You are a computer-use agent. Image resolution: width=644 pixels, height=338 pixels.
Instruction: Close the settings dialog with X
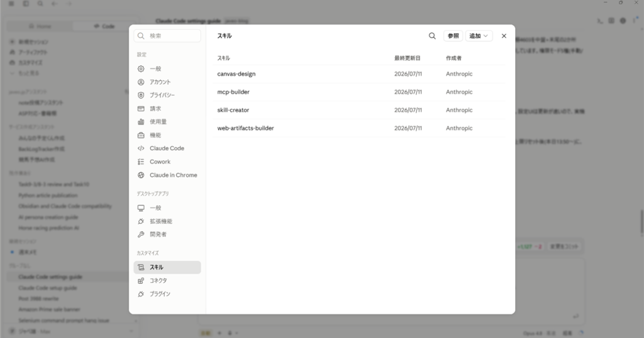pyautogui.click(x=504, y=36)
